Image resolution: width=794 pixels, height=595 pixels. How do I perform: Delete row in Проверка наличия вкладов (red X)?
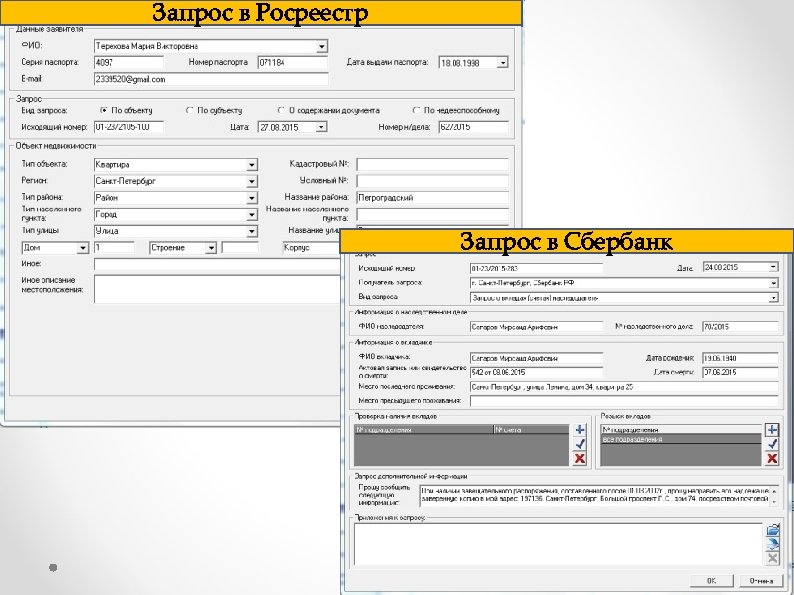tap(580, 459)
